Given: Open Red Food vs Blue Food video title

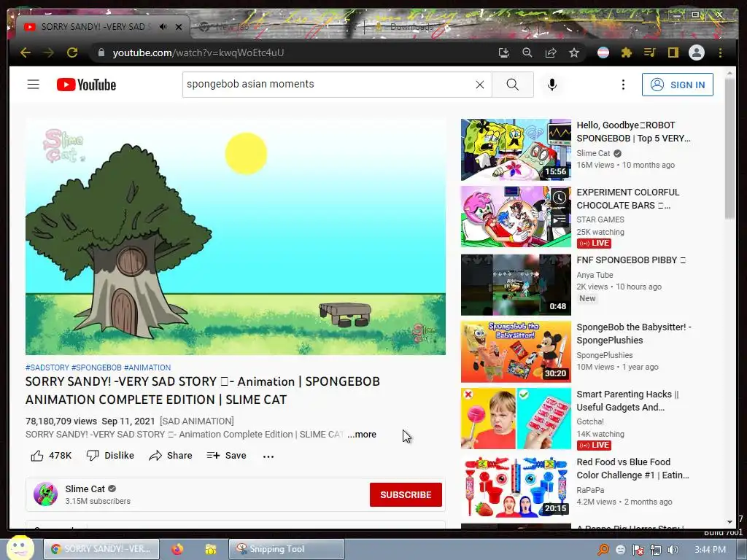Looking at the screenshot, I should pyautogui.click(x=632, y=469).
